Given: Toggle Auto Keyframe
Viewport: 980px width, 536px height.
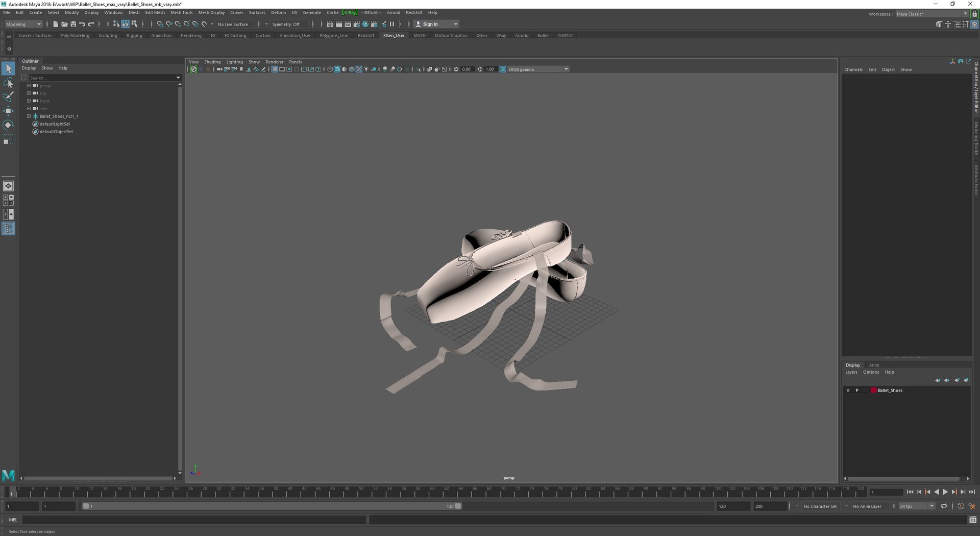Looking at the screenshot, I should (961, 506).
